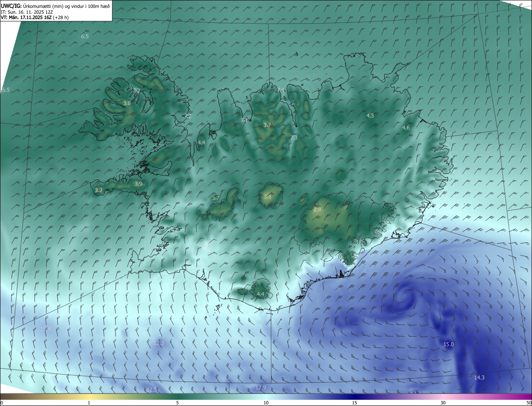The height and width of the screenshot is (406, 532).
Task: Click the 4.5 value in the northeast
Action: coord(370,115)
